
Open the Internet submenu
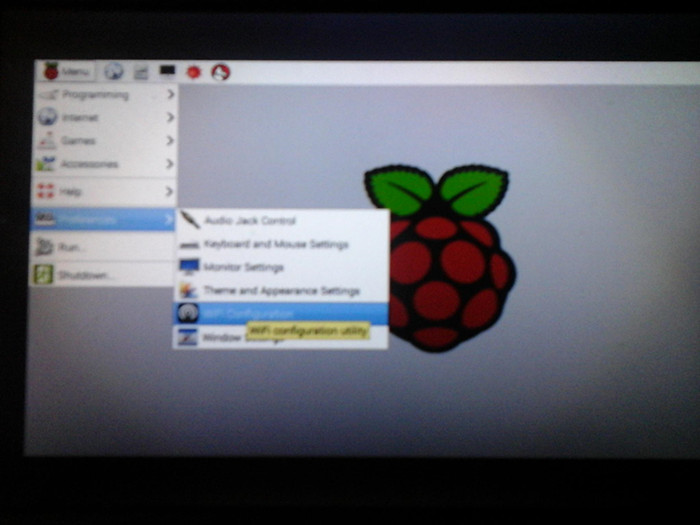click(105, 117)
